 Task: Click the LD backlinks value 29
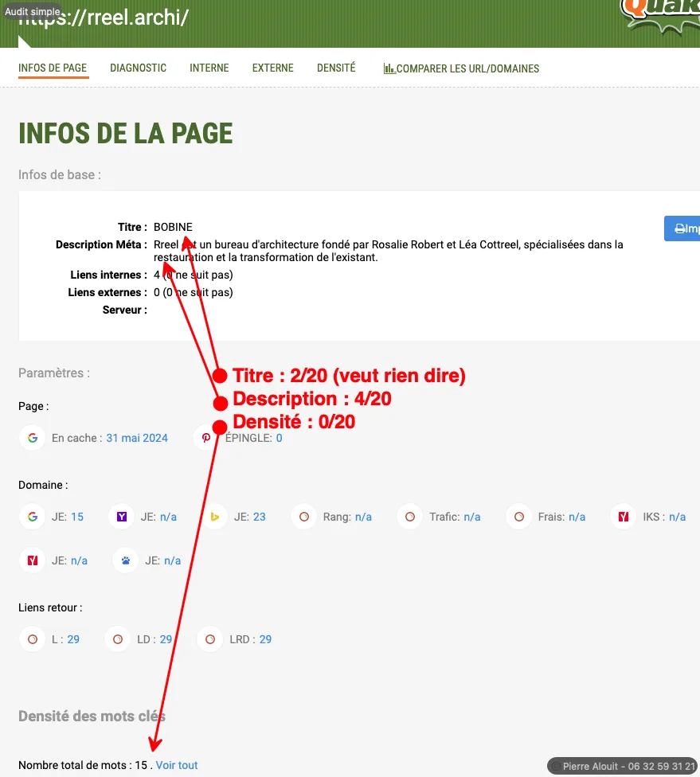click(166, 639)
